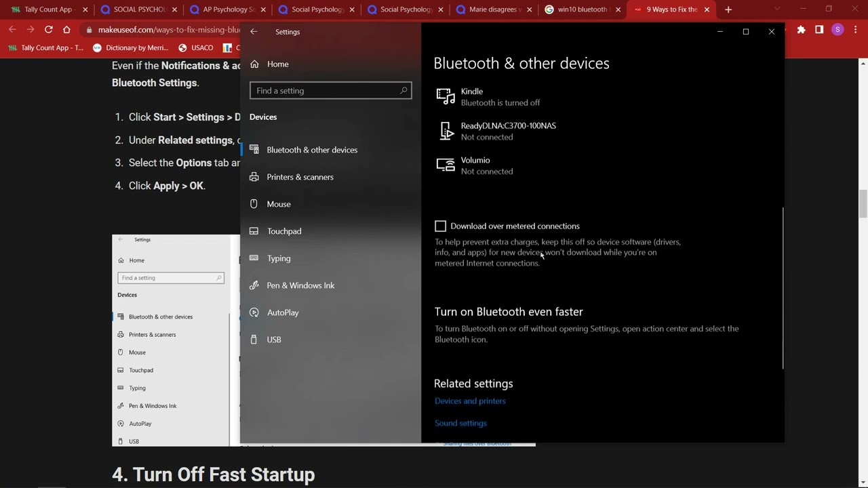The width and height of the screenshot is (868, 488).
Task: Enable Download over metered connections checkbox
Action: pos(440,226)
